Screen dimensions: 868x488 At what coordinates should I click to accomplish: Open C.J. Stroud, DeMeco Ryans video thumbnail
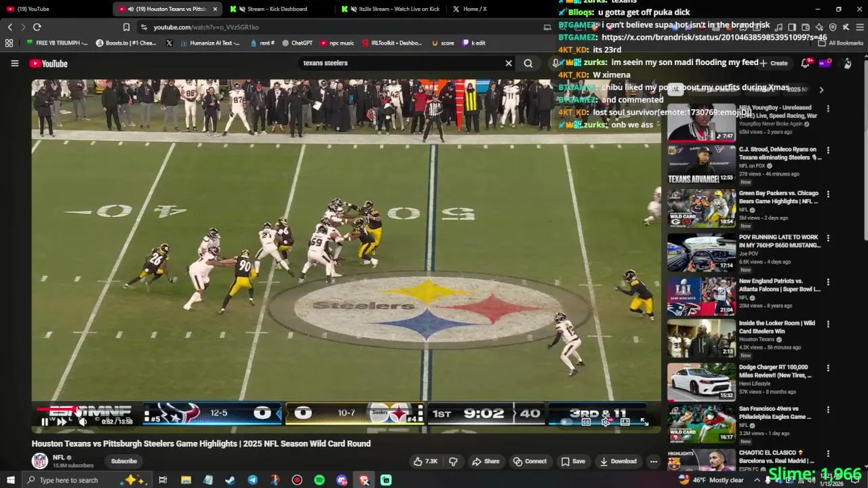701,165
